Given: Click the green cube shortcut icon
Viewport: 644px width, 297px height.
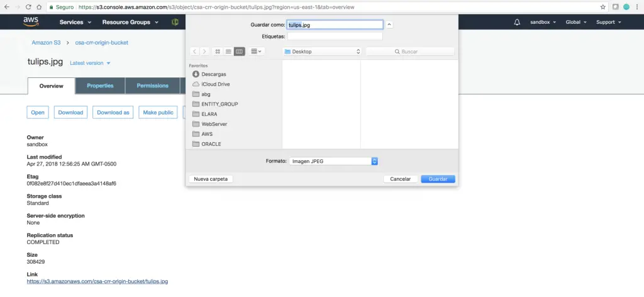Looking at the screenshot, I should pyautogui.click(x=175, y=22).
